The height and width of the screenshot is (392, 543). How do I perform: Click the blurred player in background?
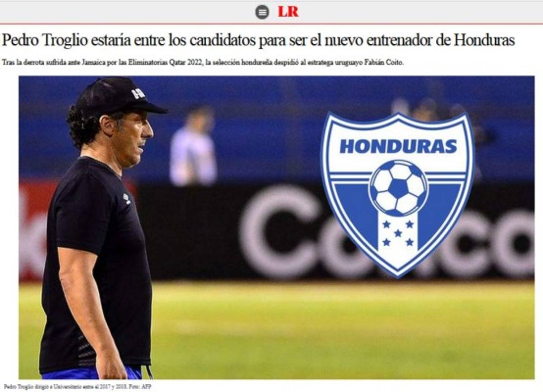click(x=193, y=146)
